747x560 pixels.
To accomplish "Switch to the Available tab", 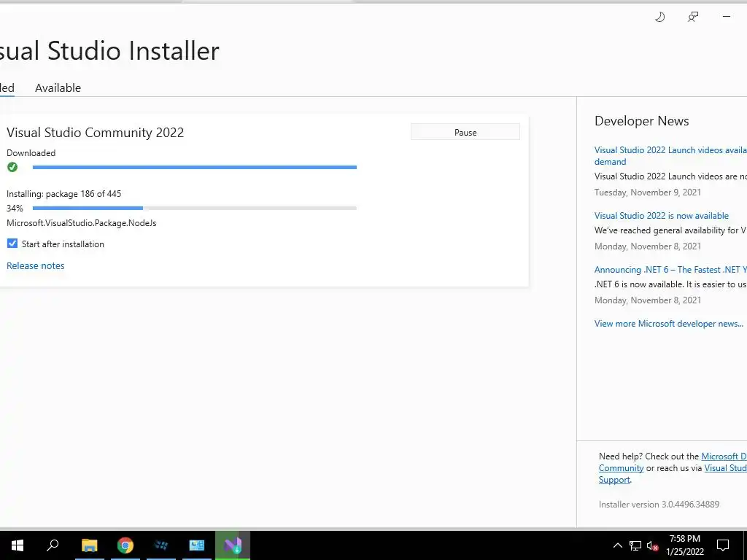I will (x=58, y=88).
